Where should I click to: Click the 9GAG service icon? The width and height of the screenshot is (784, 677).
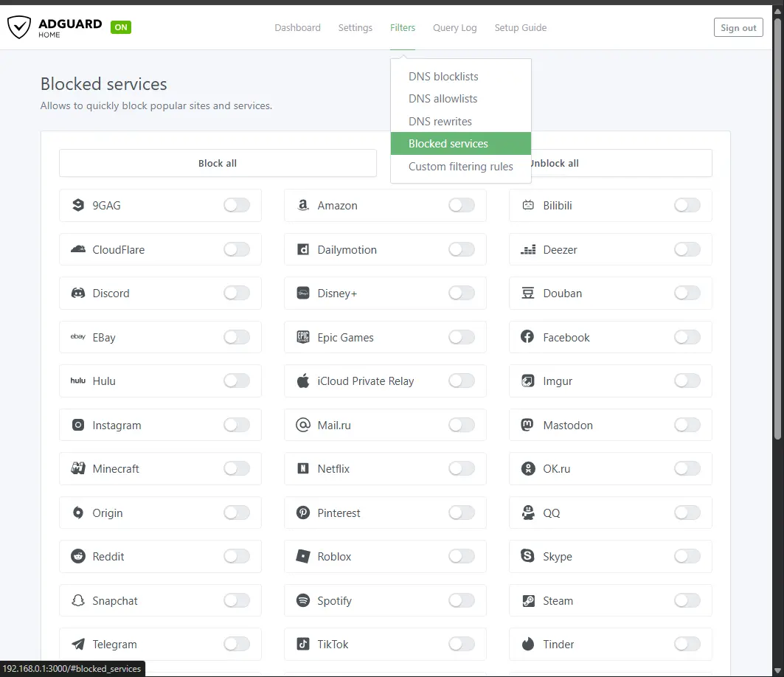click(x=78, y=205)
